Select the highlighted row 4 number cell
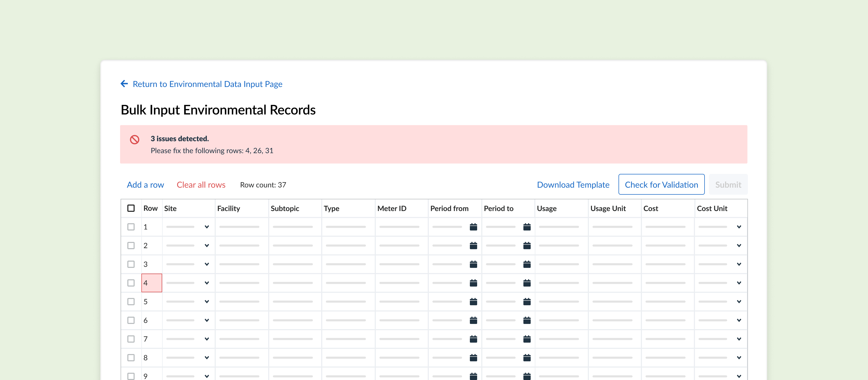This screenshot has height=380, width=868. point(152,283)
